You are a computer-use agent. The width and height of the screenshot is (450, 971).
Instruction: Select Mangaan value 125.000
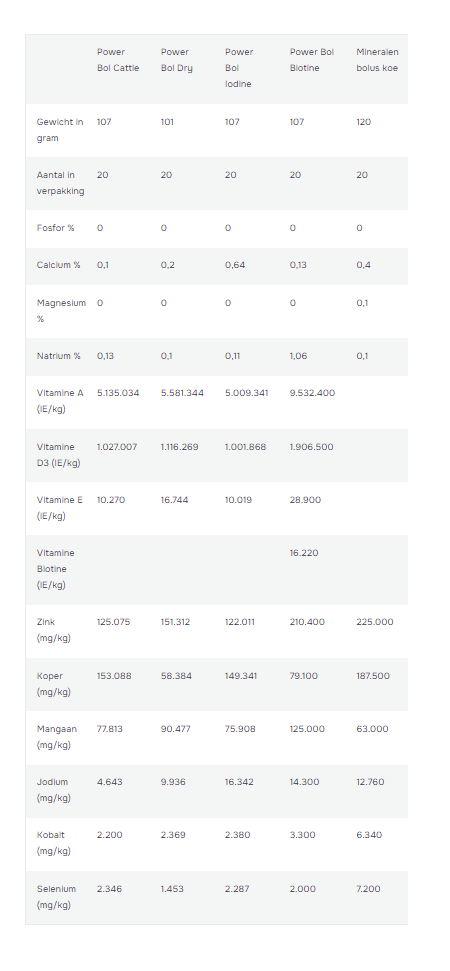coord(307,729)
